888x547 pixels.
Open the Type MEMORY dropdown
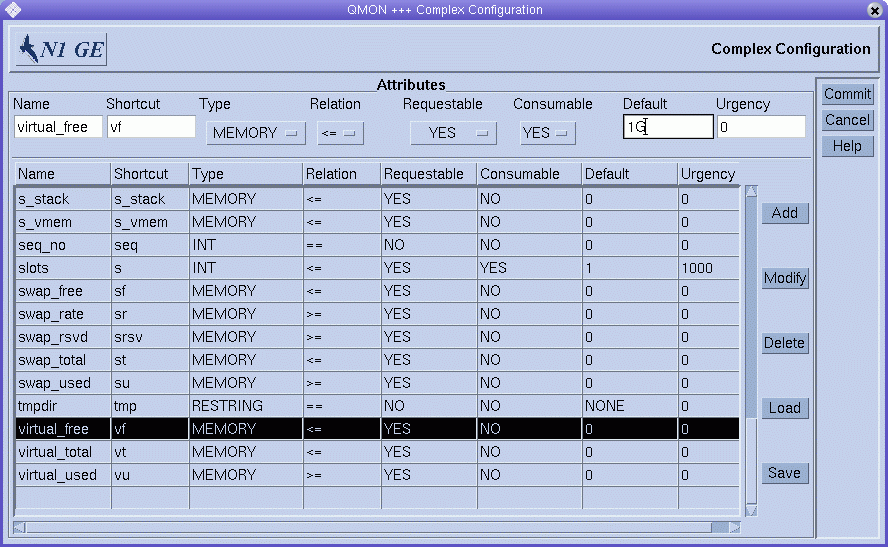(255, 133)
